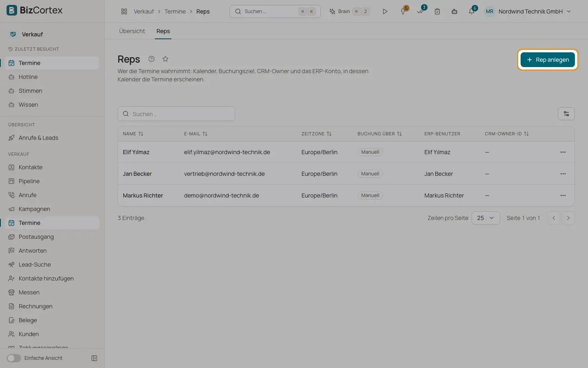588x368 pixels.
Task: Open the Brain assistant button
Action: (349, 11)
